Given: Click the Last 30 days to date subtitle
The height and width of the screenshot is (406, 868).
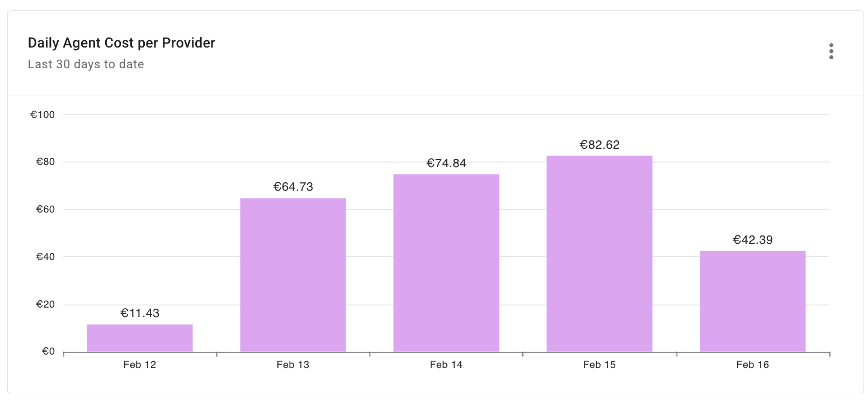Looking at the screenshot, I should point(86,64).
